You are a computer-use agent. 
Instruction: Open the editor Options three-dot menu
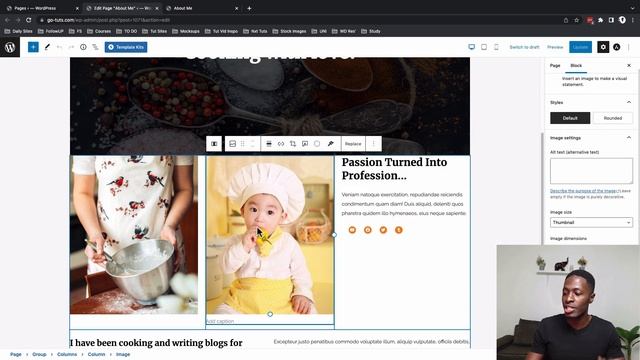tap(629, 47)
